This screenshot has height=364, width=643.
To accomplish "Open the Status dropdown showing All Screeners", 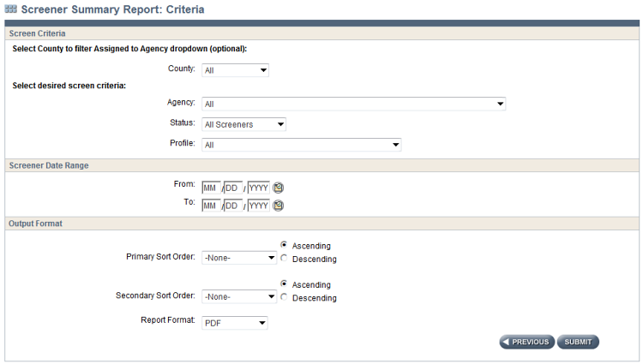I will pyautogui.click(x=243, y=124).
